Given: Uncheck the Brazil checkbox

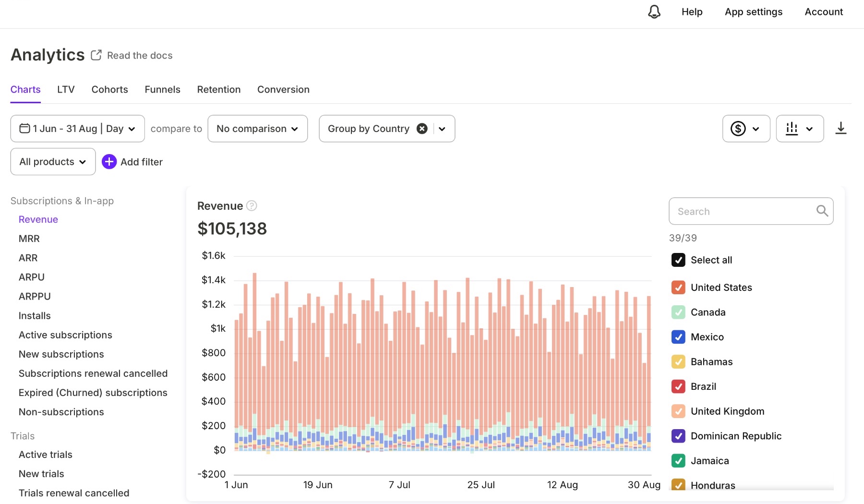Looking at the screenshot, I should tap(678, 386).
